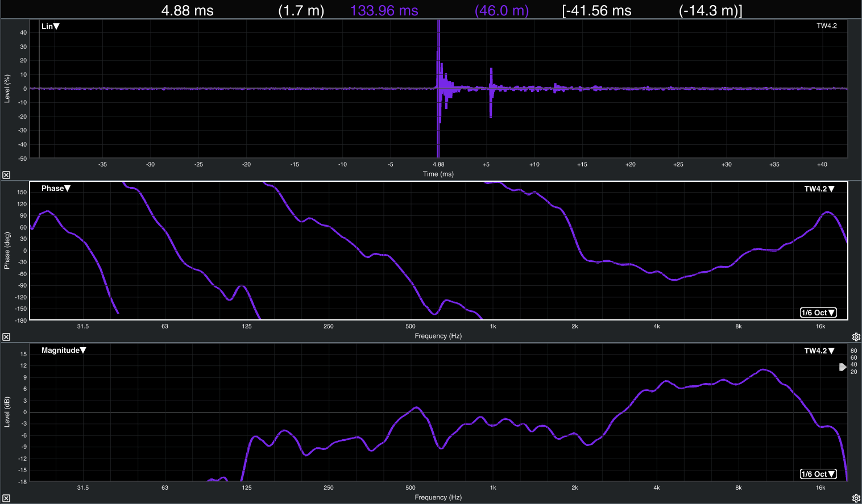
Task: Expand TW4.2 selector in Magnitude graph
Action: [819, 351]
